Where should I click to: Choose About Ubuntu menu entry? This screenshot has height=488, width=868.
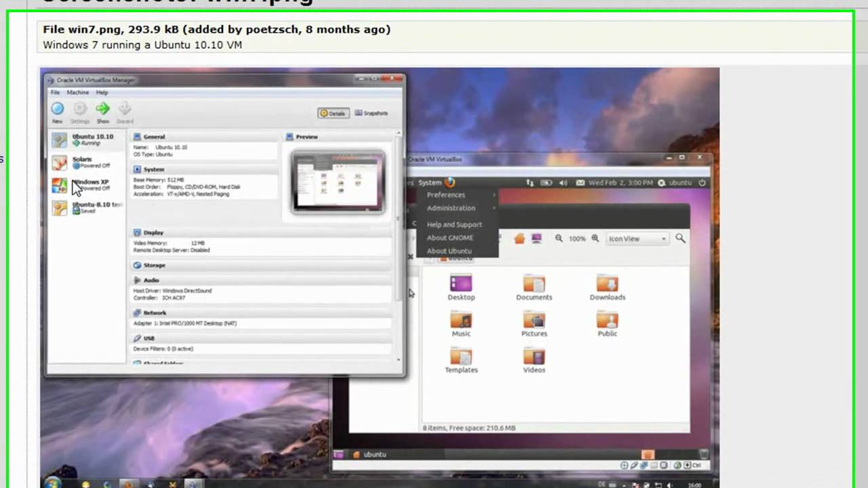click(450, 251)
